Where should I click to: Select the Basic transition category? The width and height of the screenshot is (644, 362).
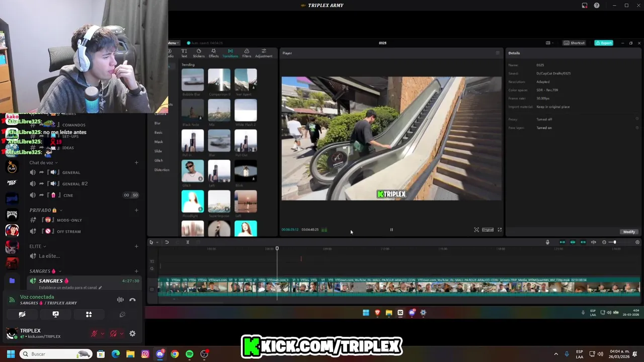pyautogui.click(x=158, y=133)
